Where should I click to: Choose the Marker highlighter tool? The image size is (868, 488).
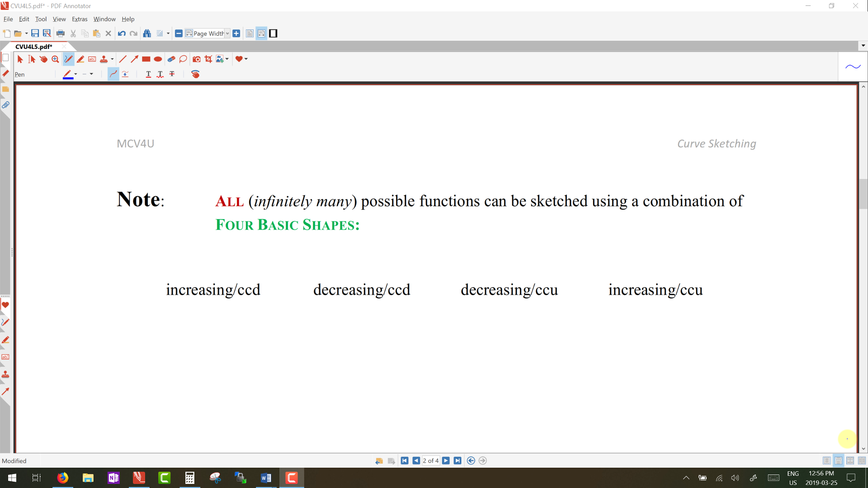coord(80,59)
